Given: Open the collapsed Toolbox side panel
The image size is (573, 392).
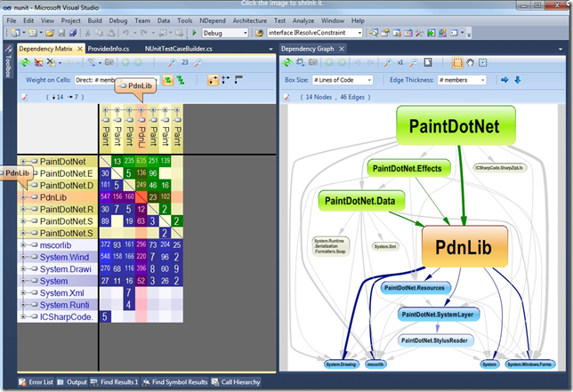Looking at the screenshot, I should point(8,60).
